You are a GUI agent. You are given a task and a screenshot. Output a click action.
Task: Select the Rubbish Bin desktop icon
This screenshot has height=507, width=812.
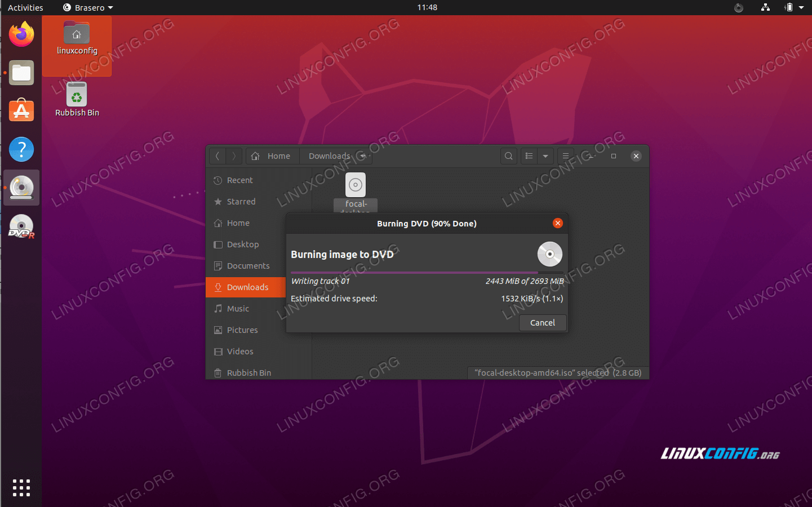click(x=77, y=100)
